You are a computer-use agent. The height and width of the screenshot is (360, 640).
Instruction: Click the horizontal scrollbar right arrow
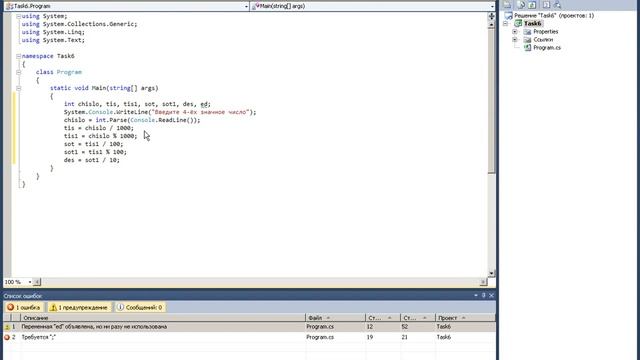483,282
